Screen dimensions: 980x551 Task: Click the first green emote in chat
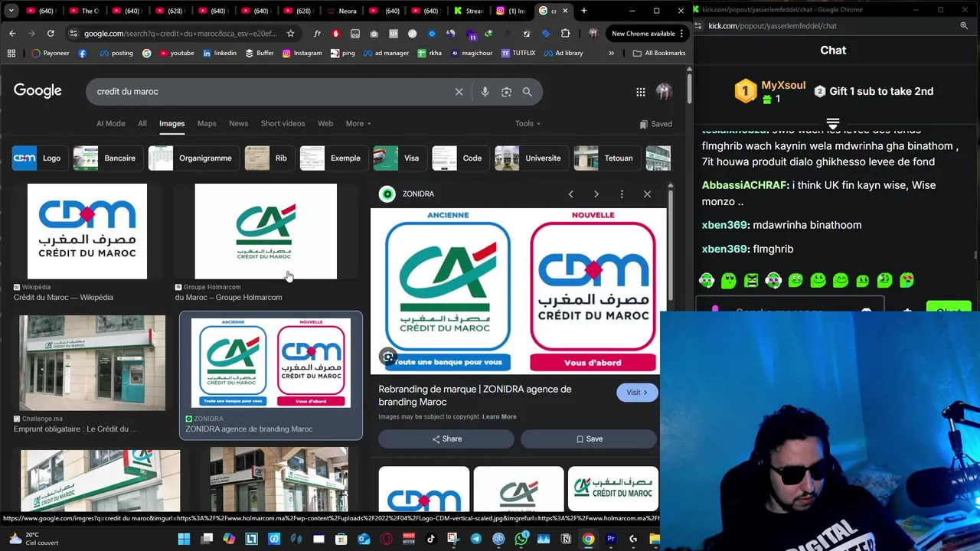pos(707,280)
